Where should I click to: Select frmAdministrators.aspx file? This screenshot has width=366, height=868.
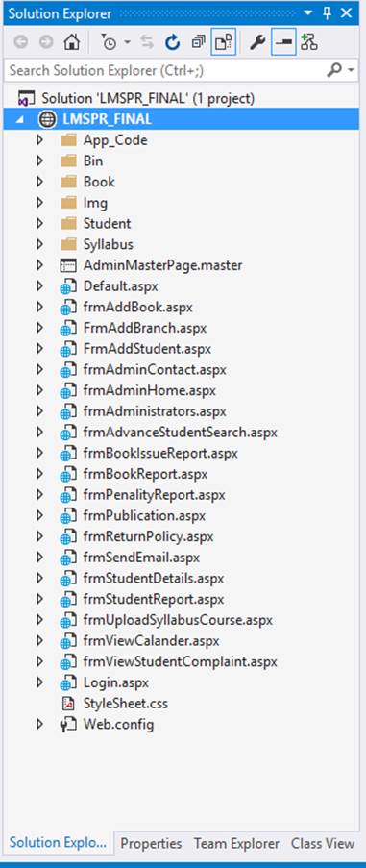click(x=155, y=411)
